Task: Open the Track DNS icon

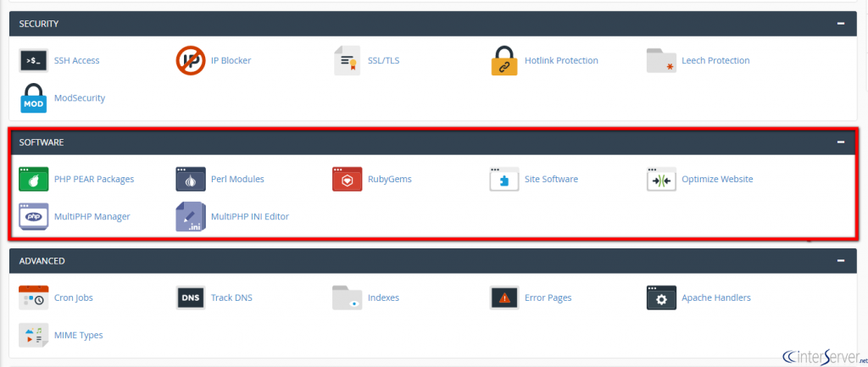Action: point(191,297)
